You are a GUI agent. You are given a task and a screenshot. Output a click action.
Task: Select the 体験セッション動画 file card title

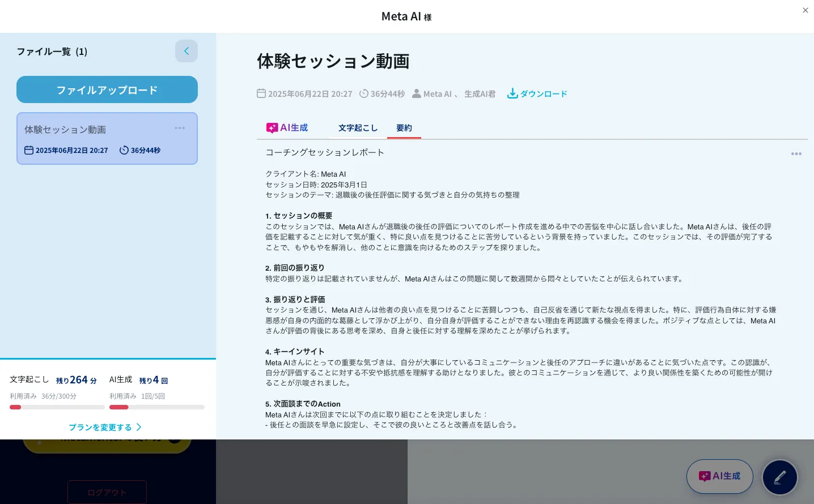65,130
